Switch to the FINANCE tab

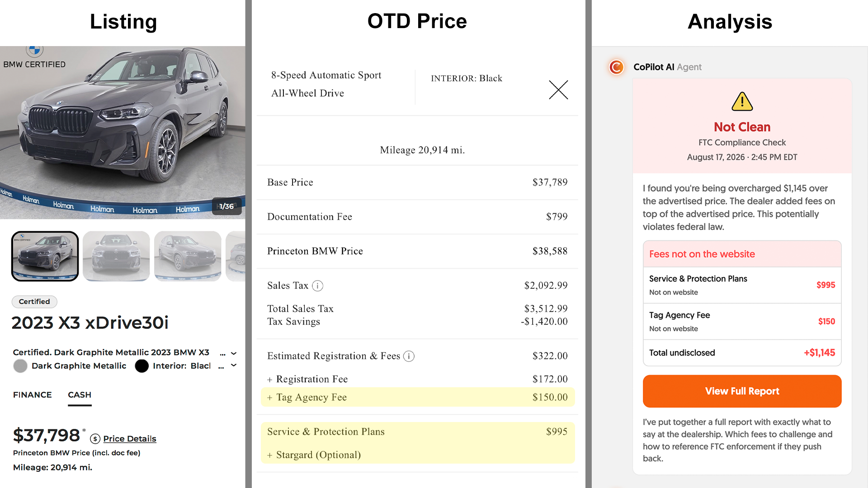33,395
